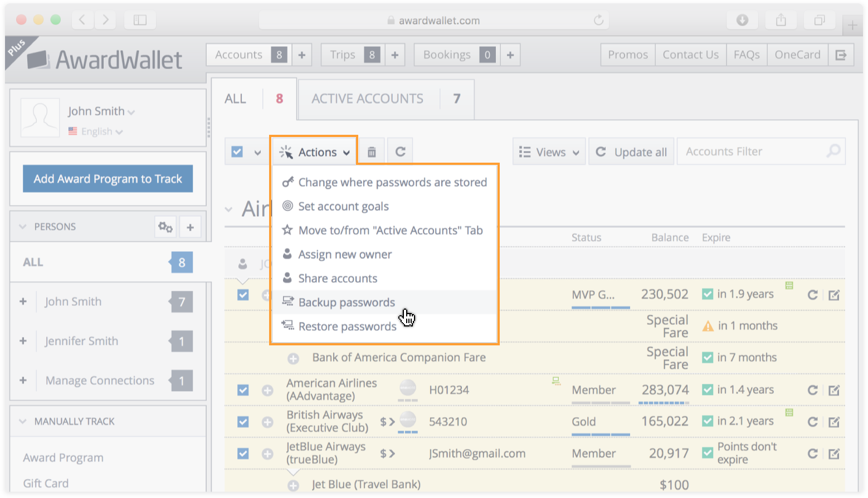Click Safari downloads icon
The image size is (868, 498).
pos(742,20)
